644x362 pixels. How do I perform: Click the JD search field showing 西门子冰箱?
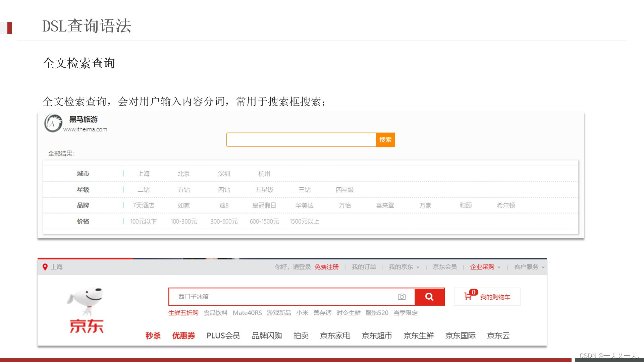[268, 297]
